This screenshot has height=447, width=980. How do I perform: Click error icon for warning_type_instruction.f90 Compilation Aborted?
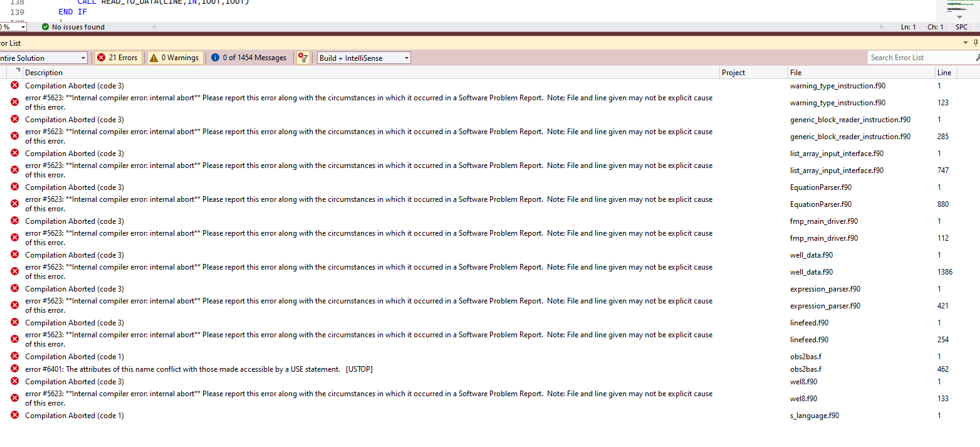[x=14, y=85]
